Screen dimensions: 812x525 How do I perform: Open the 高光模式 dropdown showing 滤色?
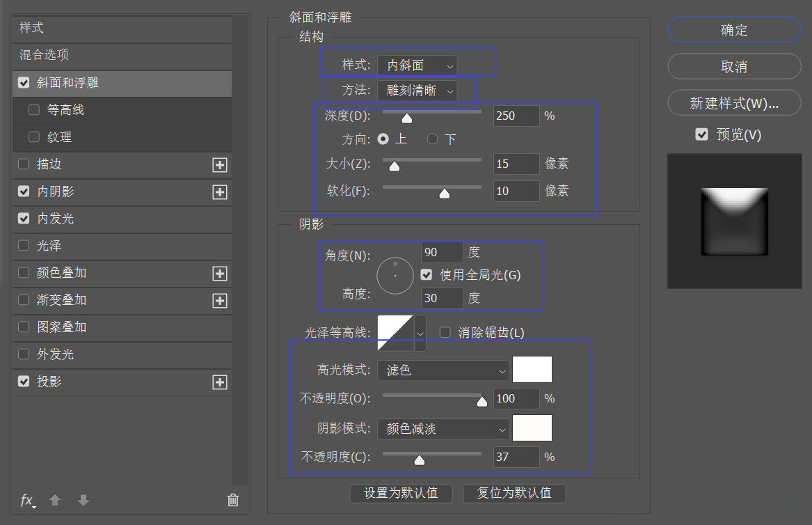pos(443,369)
